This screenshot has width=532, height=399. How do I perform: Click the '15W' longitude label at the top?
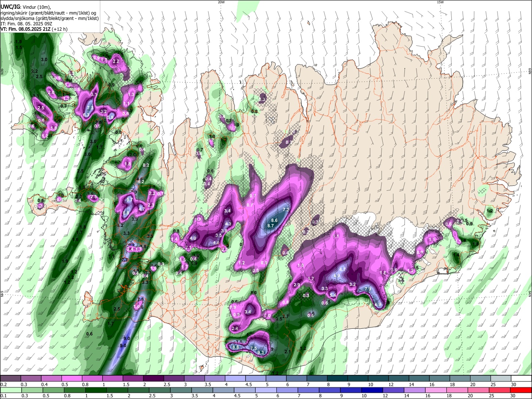440,2
